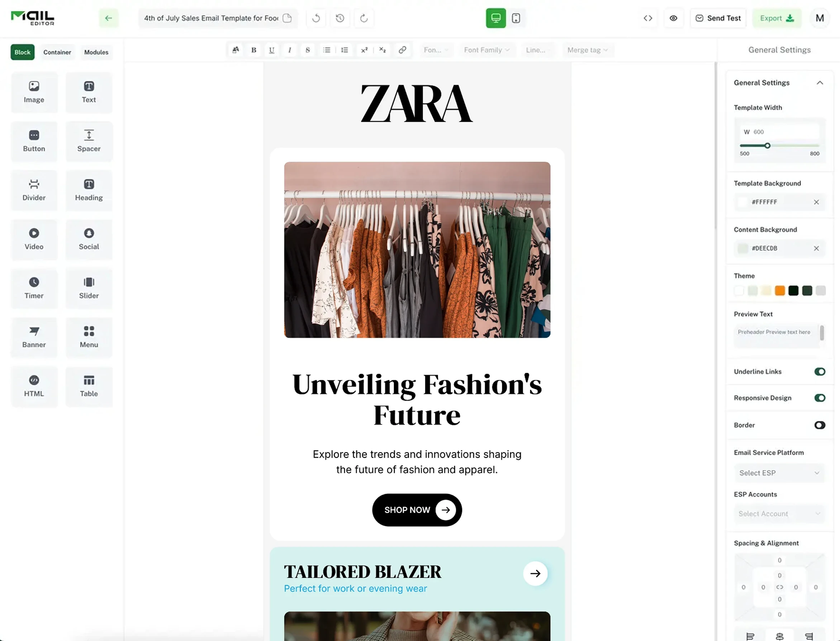Image resolution: width=840 pixels, height=641 pixels.
Task: Add a Timer block
Action: [x=34, y=288]
